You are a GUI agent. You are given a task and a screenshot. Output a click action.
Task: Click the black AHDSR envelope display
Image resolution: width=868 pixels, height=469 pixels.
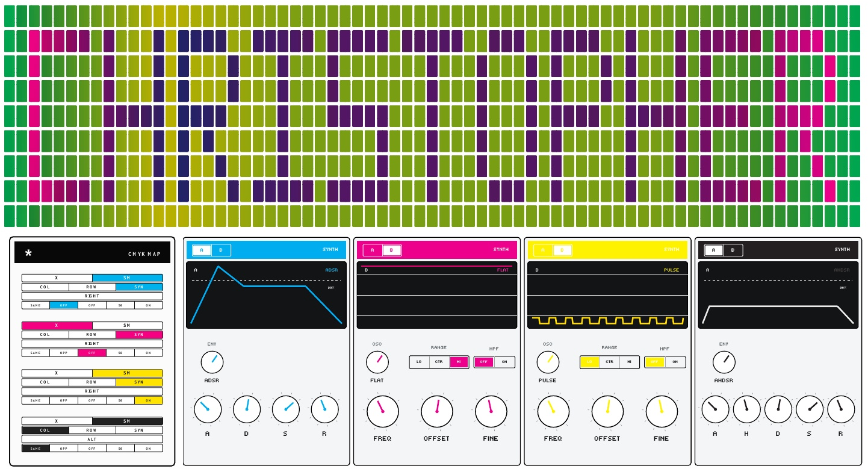(778, 295)
